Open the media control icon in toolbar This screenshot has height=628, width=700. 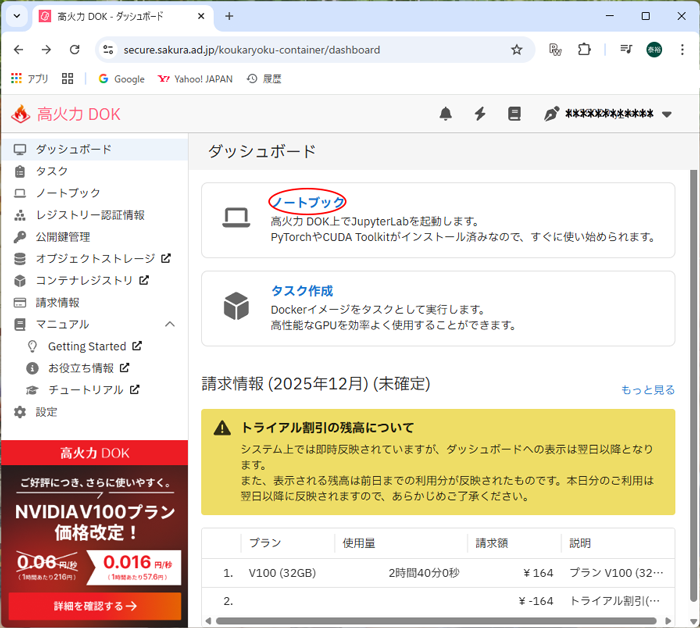click(x=626, y=50)
